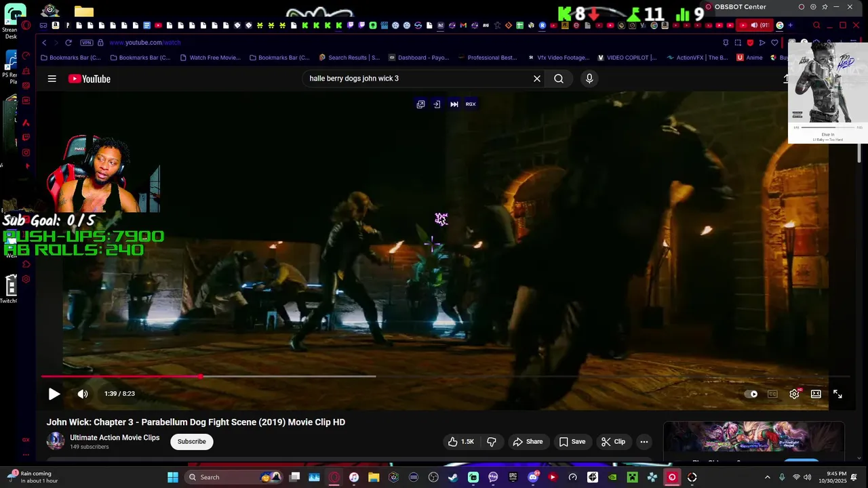Subscribe to Ultimate Action Movie Clips

191,441
